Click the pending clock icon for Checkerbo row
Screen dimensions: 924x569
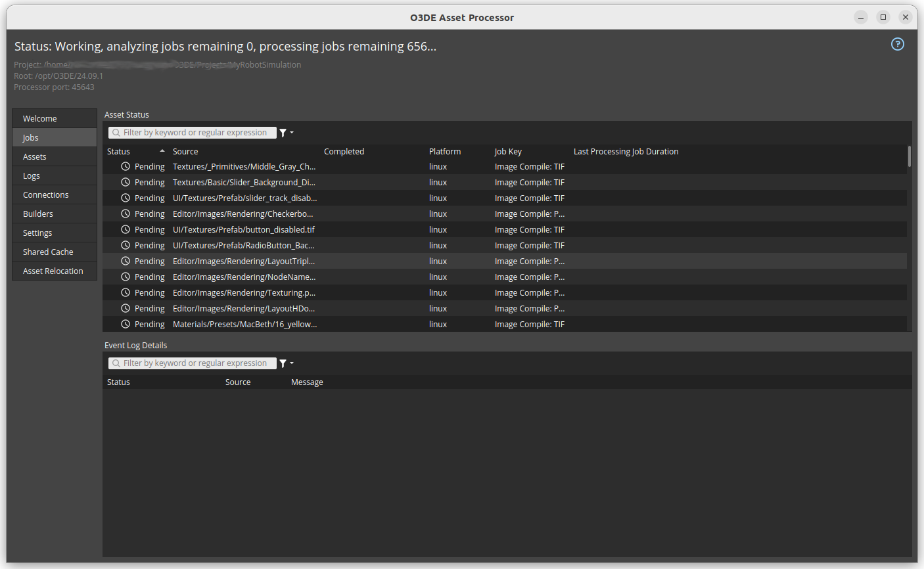point(126,214)
